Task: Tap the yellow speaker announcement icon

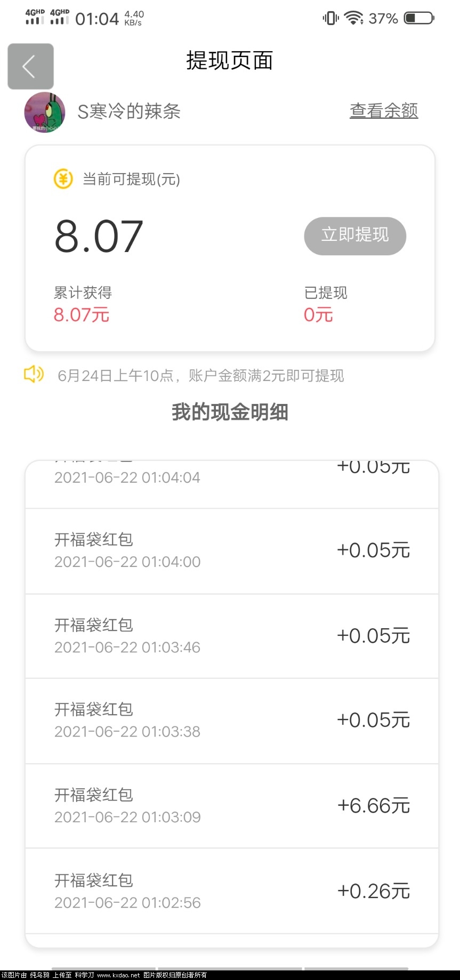Action: coord(34,375)
